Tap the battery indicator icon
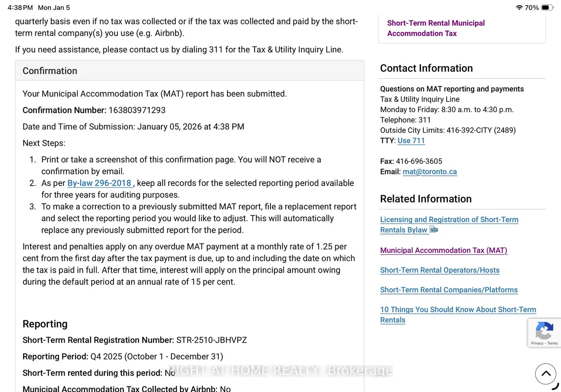 pyautogui.click(x=547, y=8)
